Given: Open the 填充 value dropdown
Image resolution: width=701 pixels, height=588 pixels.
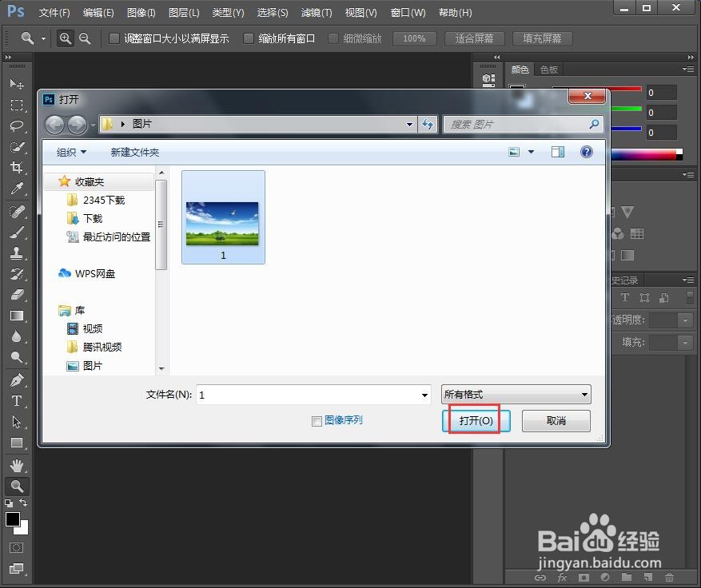Looking at the screenshot, I should (684, 343).
